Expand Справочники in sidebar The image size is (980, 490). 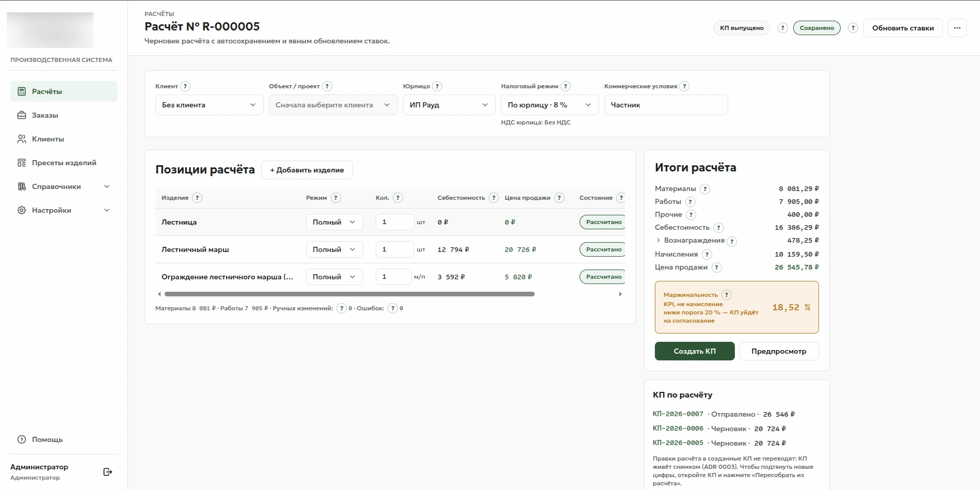63,186
